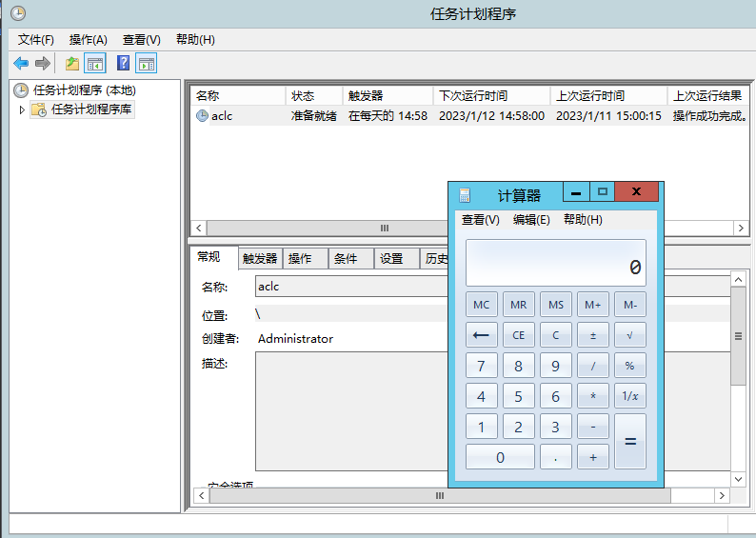Click inside the 描述 text box
Image resolution: width=756 pixels, height=538 pixels.
pyautogui.click(x=351, y=411)
